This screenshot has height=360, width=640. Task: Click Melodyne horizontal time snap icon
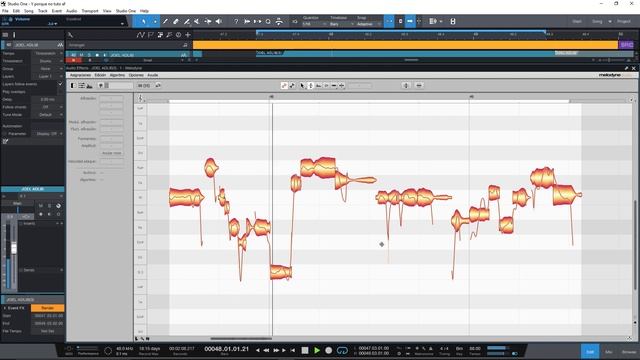pos(419,85)
